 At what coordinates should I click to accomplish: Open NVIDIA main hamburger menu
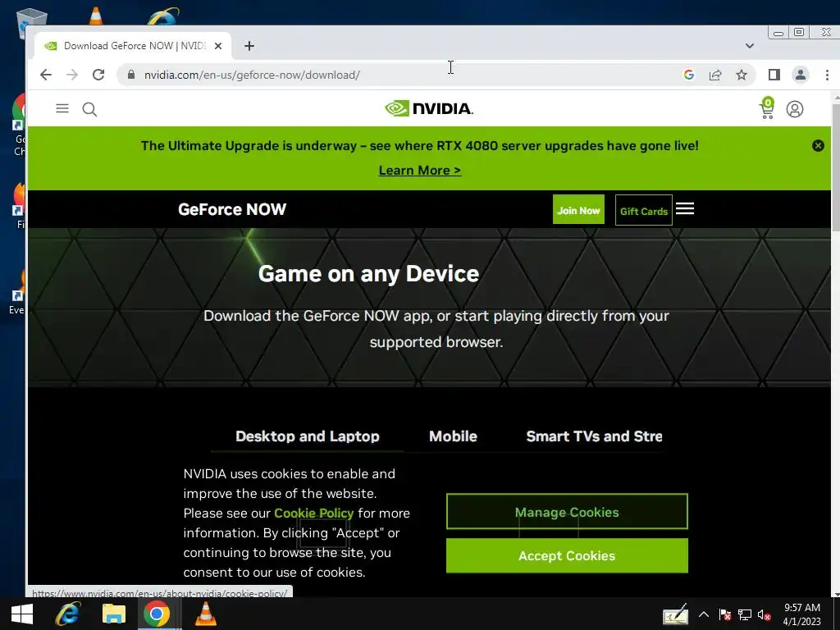click(x=62, y=109)
